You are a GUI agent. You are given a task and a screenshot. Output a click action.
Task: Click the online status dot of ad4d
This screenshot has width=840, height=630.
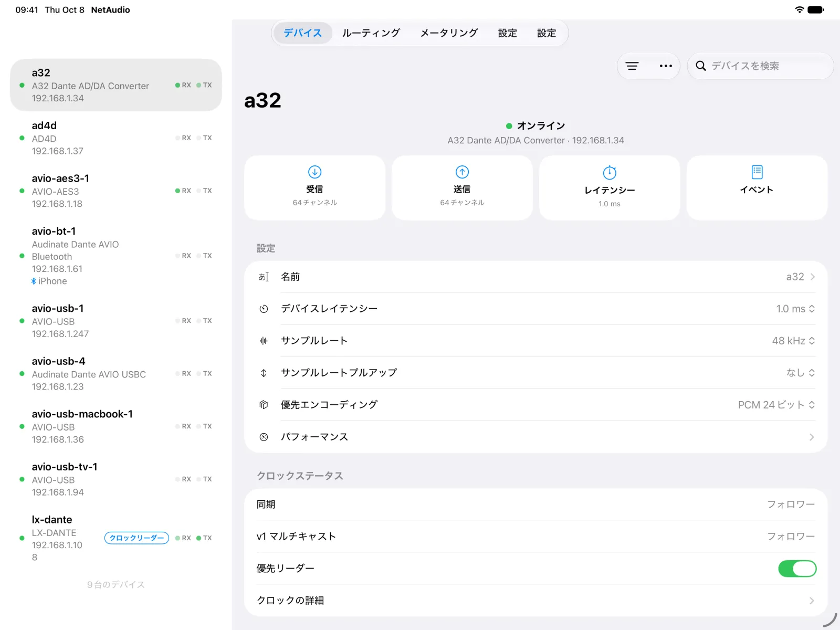[x=22, y=138]
